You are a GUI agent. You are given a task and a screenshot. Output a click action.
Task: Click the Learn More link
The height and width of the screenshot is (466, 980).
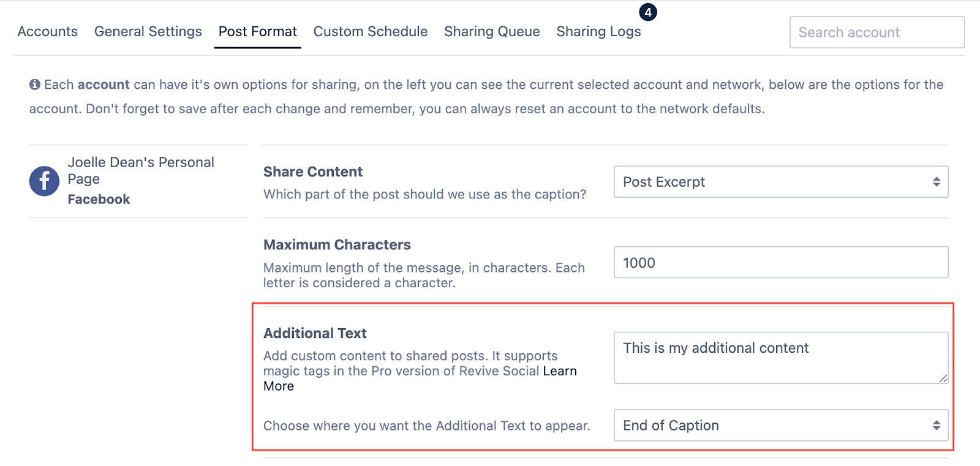click(559, 371)
